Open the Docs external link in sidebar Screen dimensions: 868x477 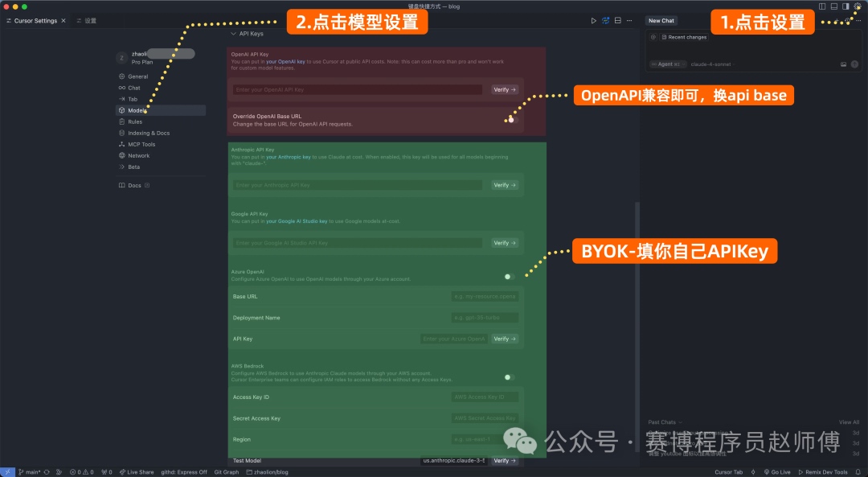(x=134, y=186)
